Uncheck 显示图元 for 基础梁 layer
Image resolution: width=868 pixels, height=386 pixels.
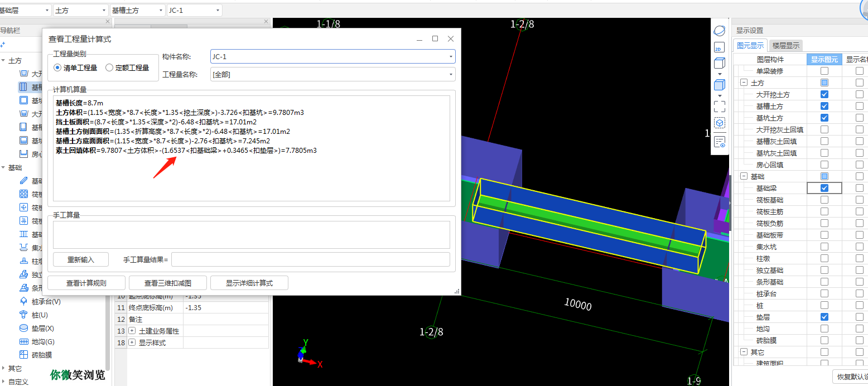[x=824, y=188]
